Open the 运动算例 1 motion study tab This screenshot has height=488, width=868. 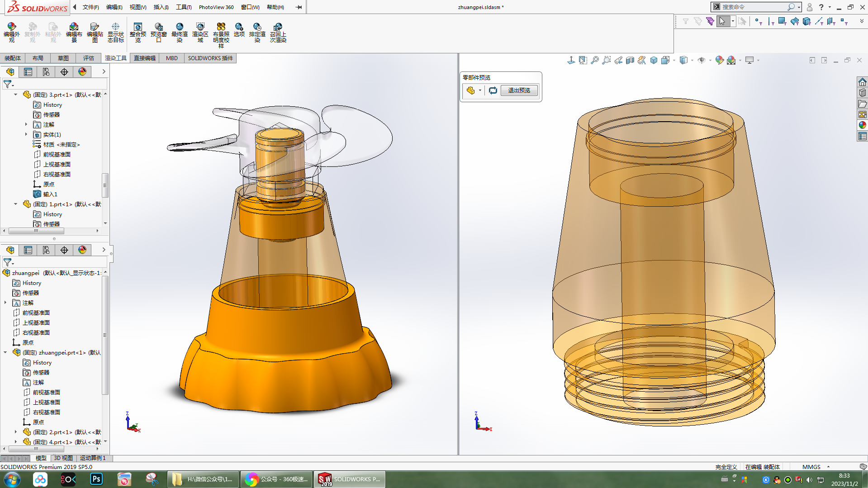click(x=93, y=458)
